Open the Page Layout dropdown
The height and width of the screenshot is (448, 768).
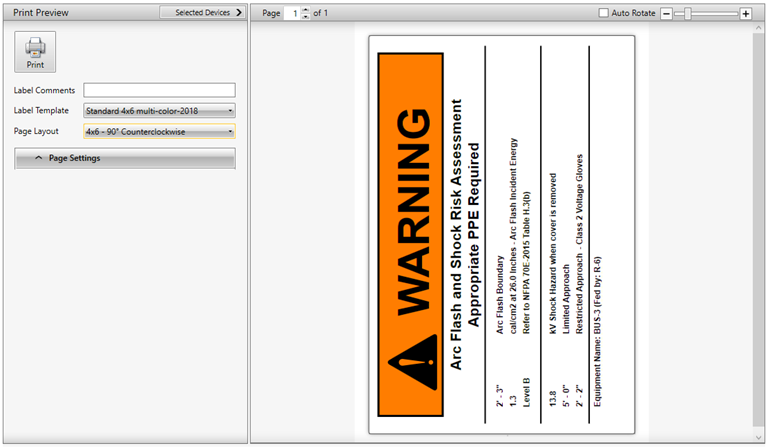click(160, 131)
